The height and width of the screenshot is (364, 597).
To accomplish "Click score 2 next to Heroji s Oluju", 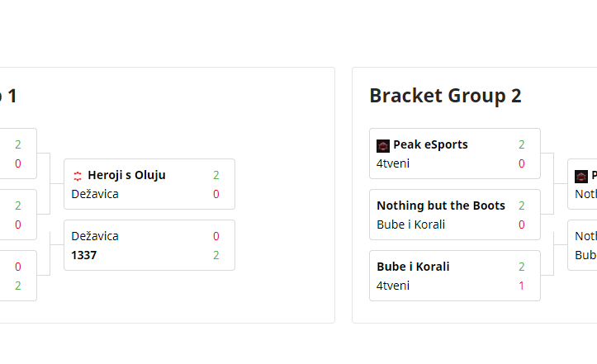I will click(216, 175).
